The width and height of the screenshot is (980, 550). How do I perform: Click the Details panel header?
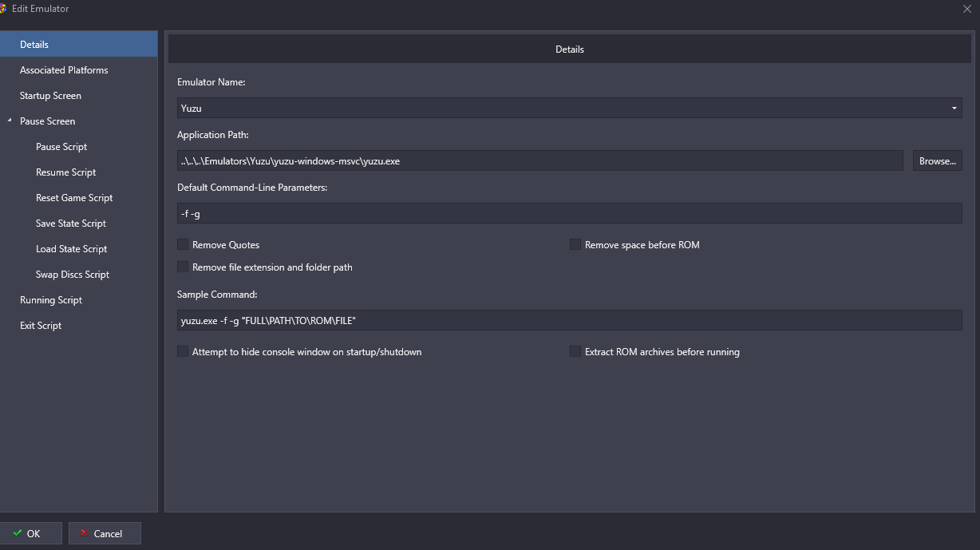click(569, 49)
